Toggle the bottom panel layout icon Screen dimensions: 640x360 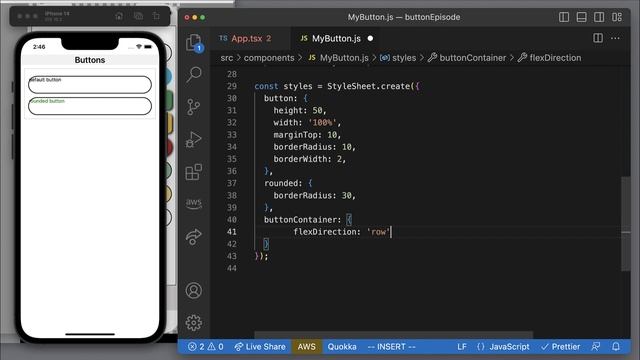(582, 17)
